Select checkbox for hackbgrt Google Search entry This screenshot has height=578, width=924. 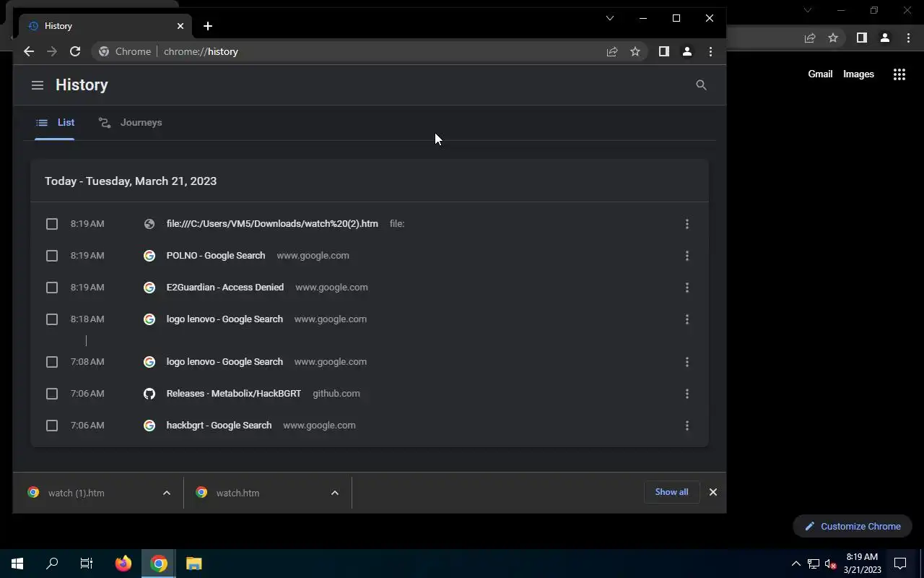click(x=52, y=426)
